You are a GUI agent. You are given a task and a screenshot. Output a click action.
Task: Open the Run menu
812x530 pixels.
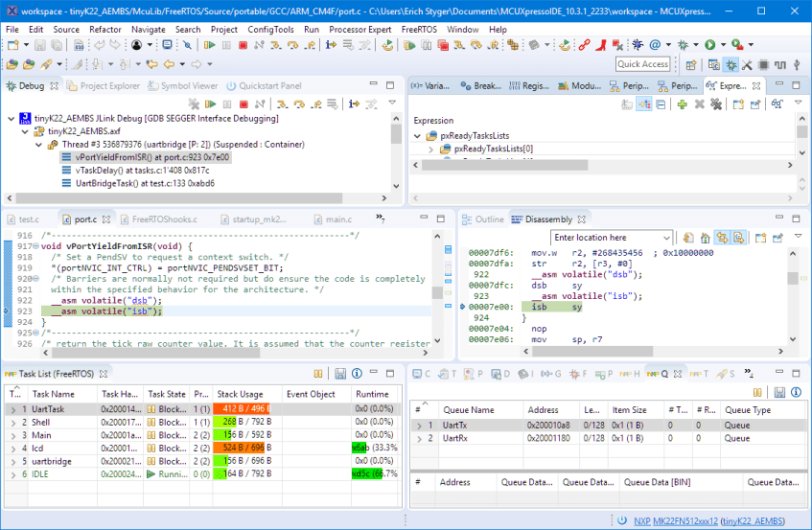coord(312,30)
